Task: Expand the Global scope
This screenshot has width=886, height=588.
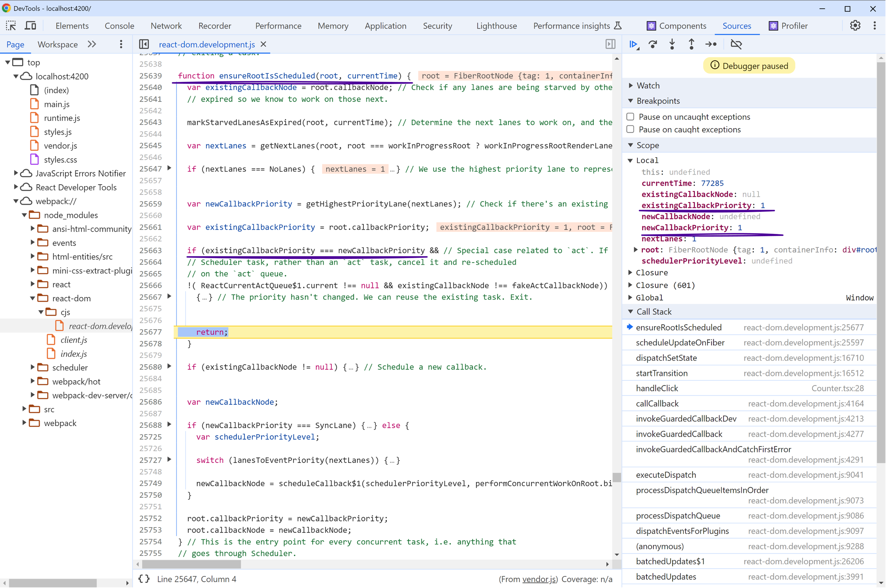Action: (x=630, y=298)
